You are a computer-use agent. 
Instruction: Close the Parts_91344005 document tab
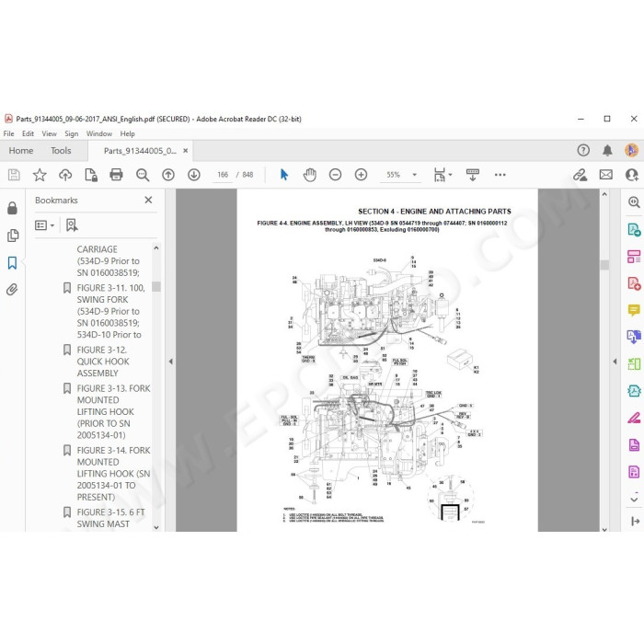tap(186, 151)
